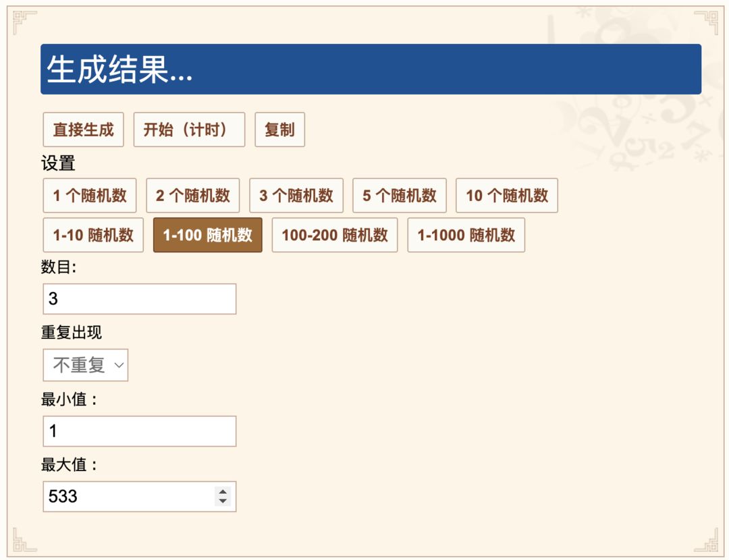
Task: Start timed generation with 开始（计时）
Action: click(x=189, y=129)
